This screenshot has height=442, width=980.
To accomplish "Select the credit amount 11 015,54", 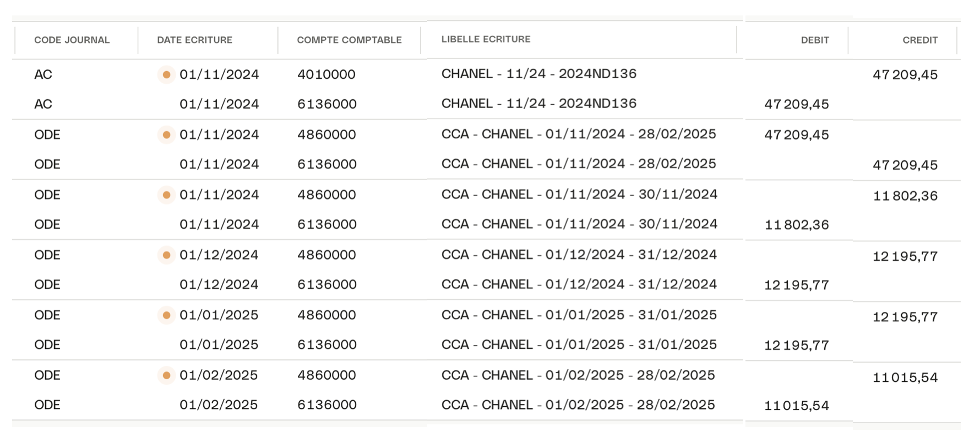I will [x=905, y=378].
